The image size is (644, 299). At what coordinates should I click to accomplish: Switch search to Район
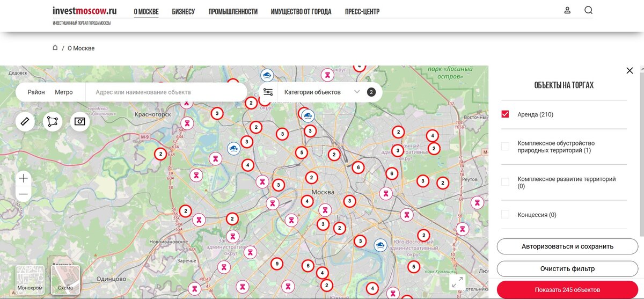[x=36, y=92]
